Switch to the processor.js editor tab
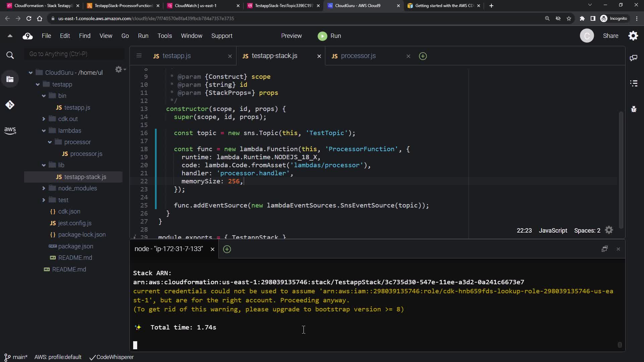Viewport: 644px width, 362px height. (x=358, y=56)
